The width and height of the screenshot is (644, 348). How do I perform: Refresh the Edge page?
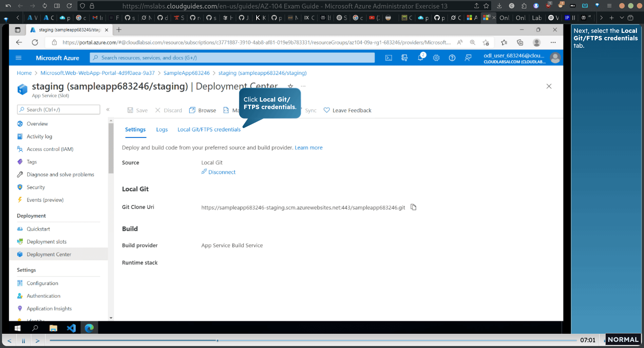click(35, 42)
